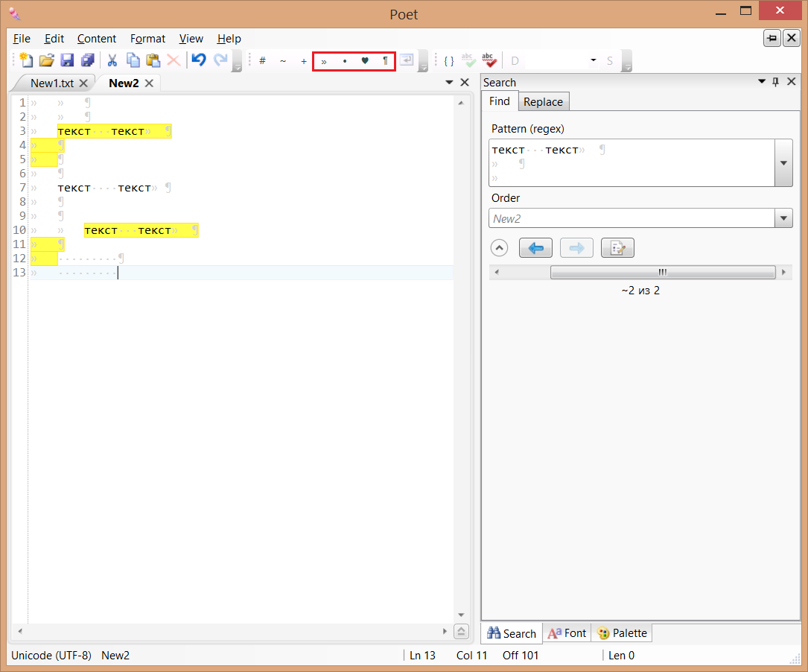
Task: Click the curly braces {} toolbar icon
Action: (x=449, y=61)
